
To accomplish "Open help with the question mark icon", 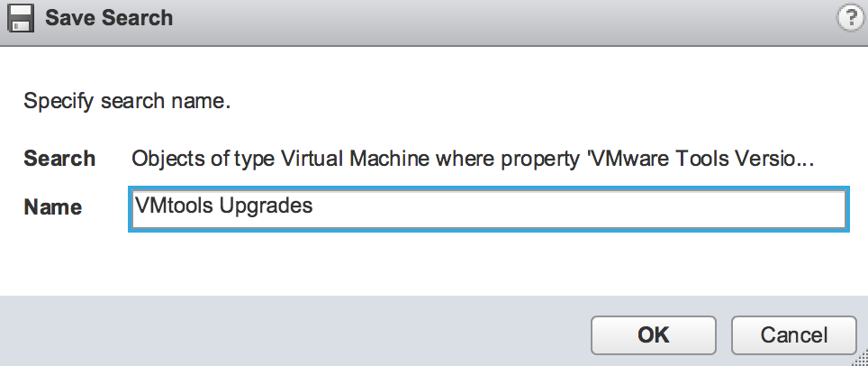I will (x=849, y=18).
